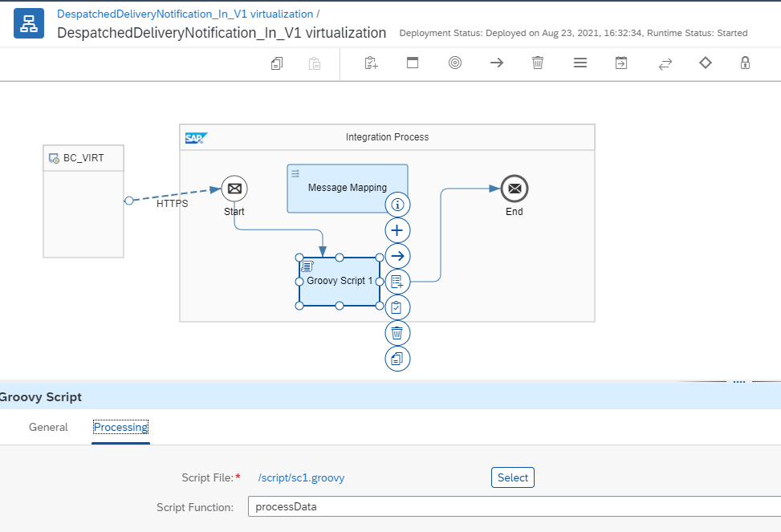Viewport: 781px width, 532px height.
Task: Click the trash delete icon in the toolbar
Action: (538, 63)
